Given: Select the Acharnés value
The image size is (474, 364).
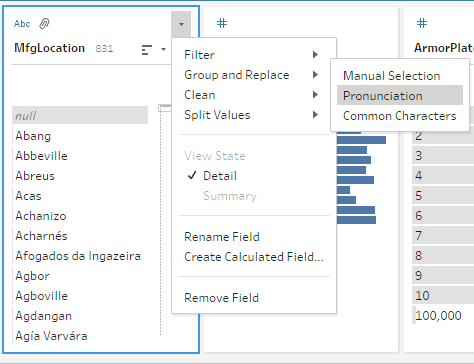Looking at the screenshot, I should pos(80,236).
